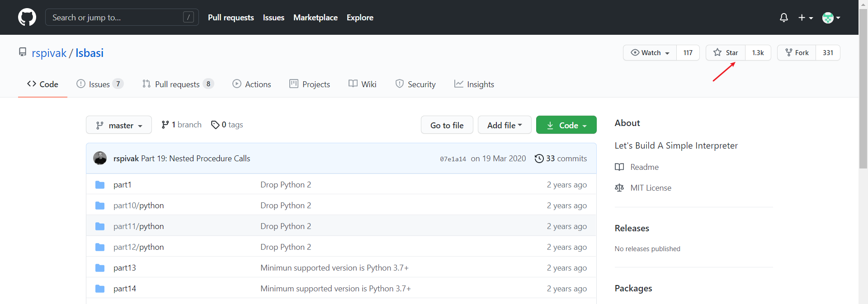The image size is (868, 304).
Task: Click the commits history clock icon
Action: click(539, 159)
